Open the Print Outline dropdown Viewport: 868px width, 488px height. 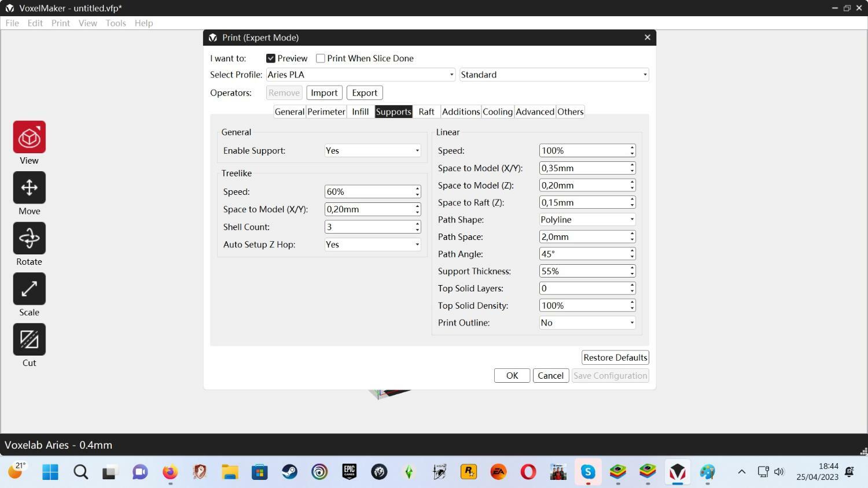(x=587, y=323)
